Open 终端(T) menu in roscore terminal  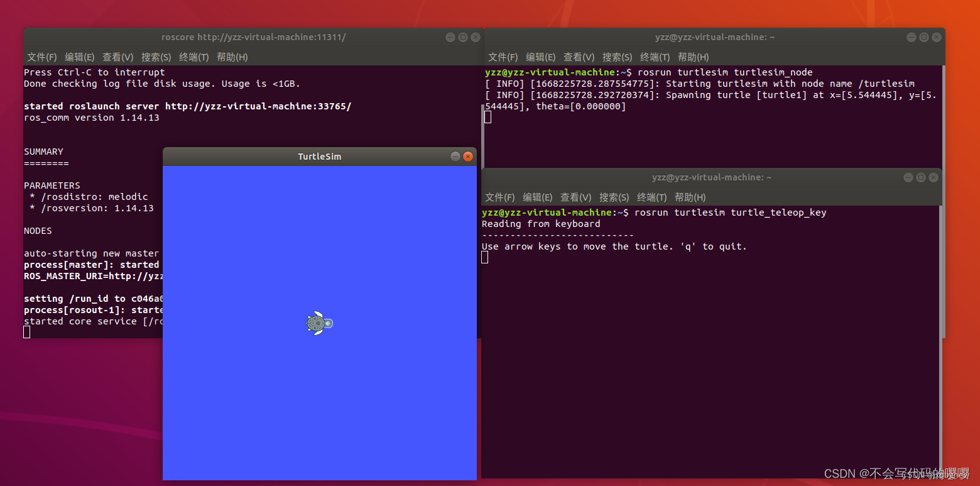194,57
